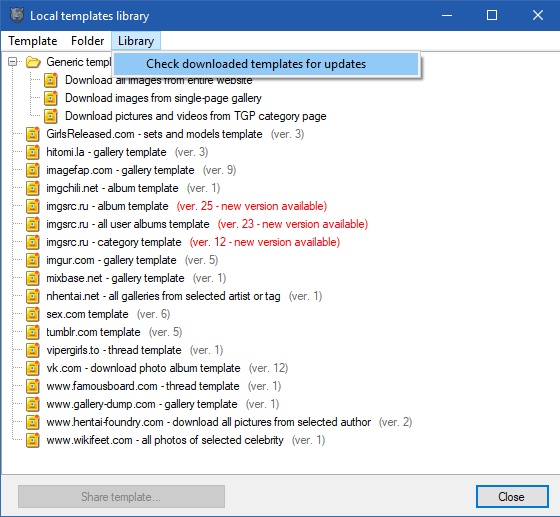
Task: Select www.hentai-foundry.com download all pictures row
Action: [x=209, y=422]
